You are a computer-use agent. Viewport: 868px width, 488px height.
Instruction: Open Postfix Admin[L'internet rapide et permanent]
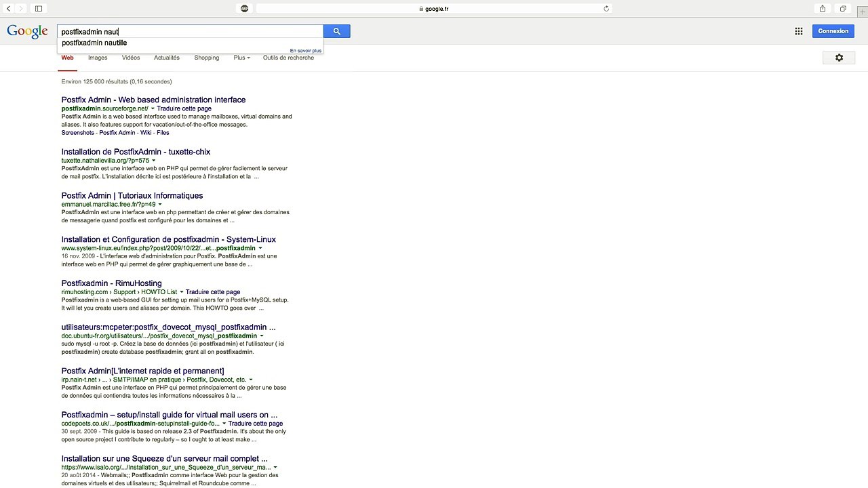pyautogui.click(x=142, y=371)
